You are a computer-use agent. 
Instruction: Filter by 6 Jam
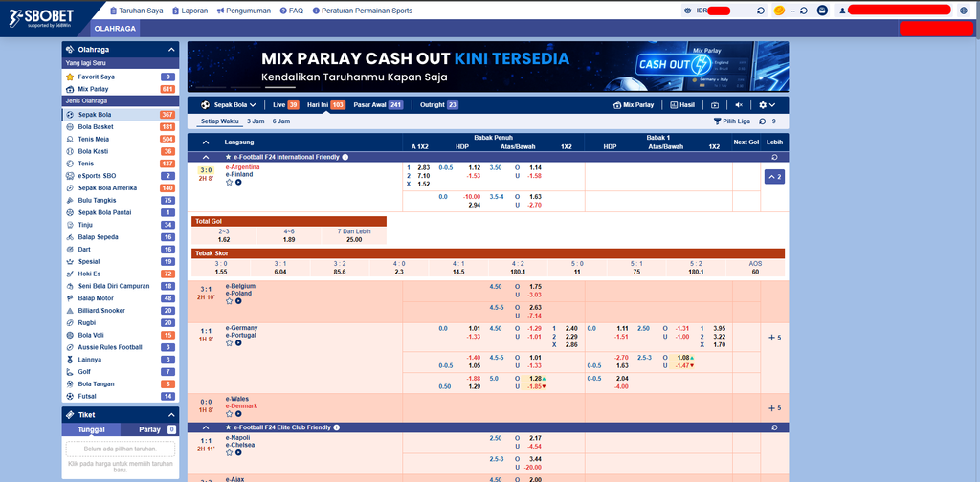281,121
